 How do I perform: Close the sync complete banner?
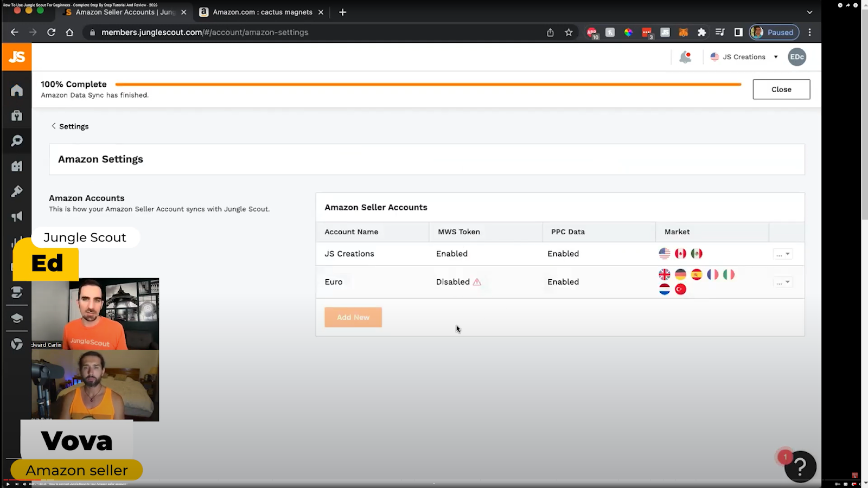[x=781, y=89]
